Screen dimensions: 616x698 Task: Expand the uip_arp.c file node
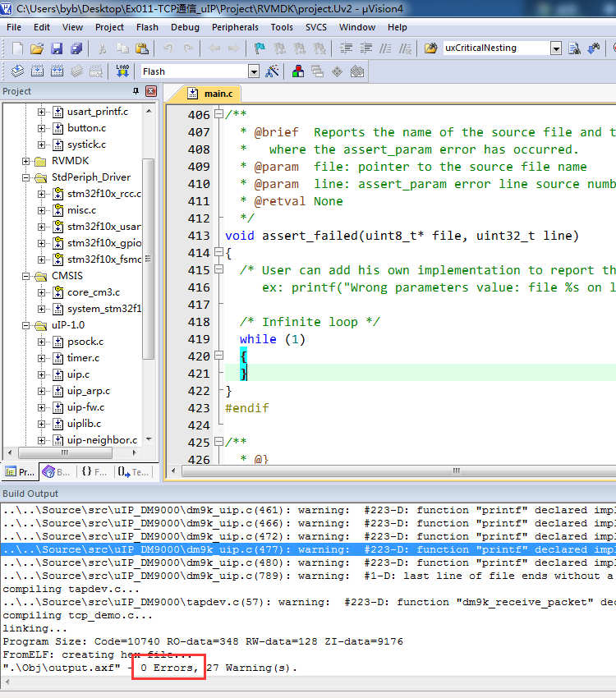[41, 391]
